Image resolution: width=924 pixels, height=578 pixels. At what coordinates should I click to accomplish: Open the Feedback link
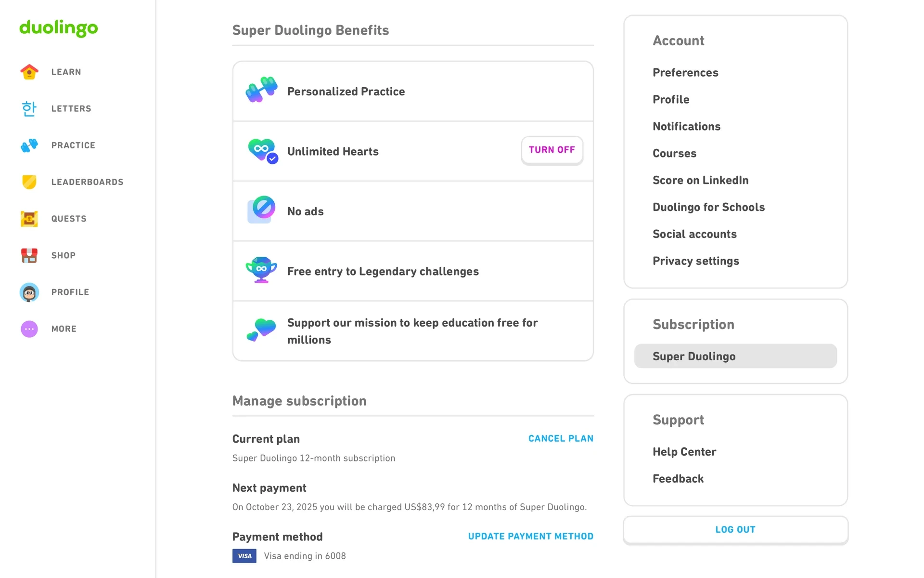678,479
